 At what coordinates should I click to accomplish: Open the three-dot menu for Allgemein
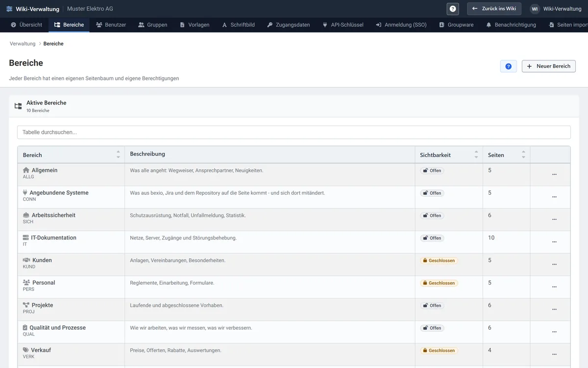[x=554, y=174]
